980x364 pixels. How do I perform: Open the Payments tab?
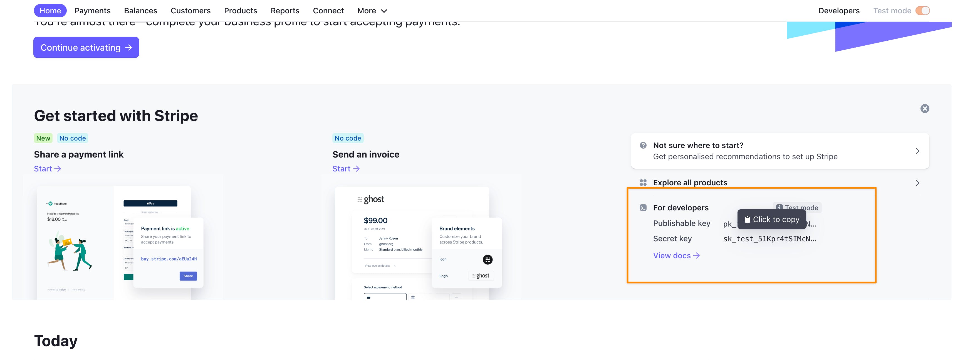pos(92,11)
